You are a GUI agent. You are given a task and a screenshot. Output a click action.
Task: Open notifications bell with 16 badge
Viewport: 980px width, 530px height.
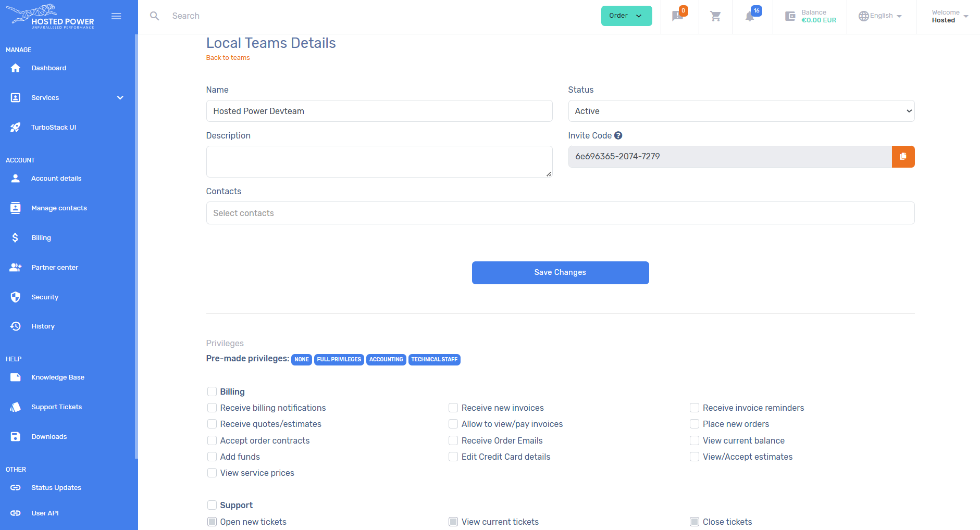(750, 17)
